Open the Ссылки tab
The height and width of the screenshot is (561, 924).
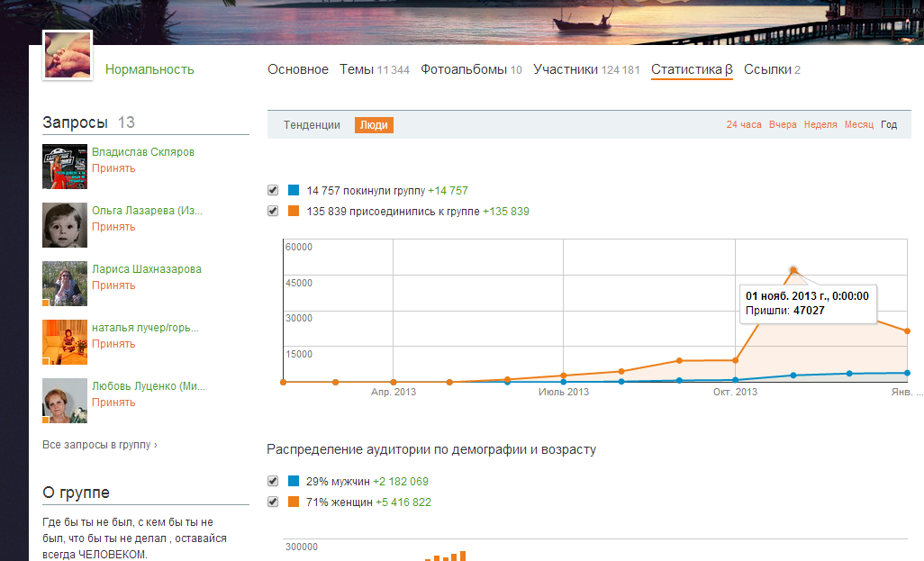pos(772,69)
